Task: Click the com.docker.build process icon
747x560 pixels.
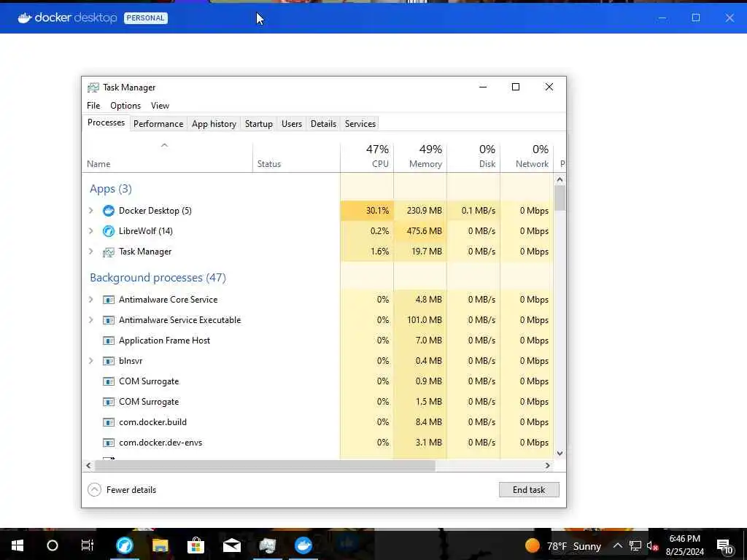Action: 109,422
